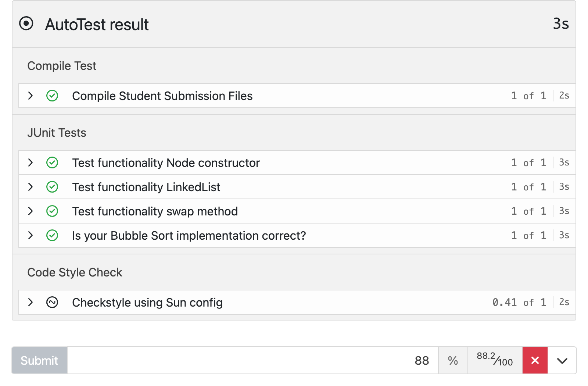Expand the Test functionality swap method row
The height and width of the screenshot is (386, 588).
31,211
